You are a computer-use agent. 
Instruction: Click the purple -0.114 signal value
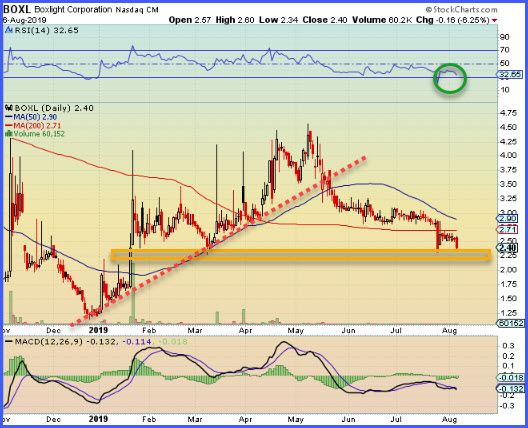(x=136, y=342)
